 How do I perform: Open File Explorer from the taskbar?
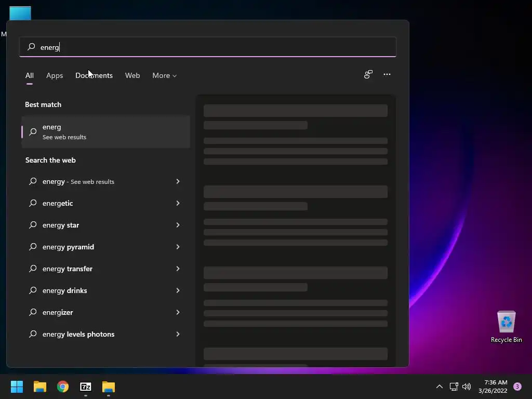click(x=39, y=387)
